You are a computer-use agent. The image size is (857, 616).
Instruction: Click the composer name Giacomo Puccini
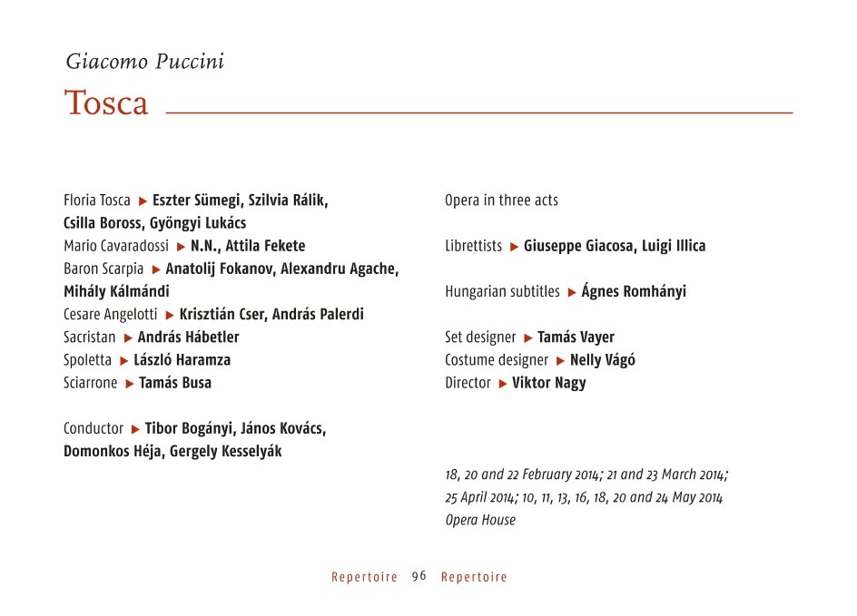coord(145,61)
